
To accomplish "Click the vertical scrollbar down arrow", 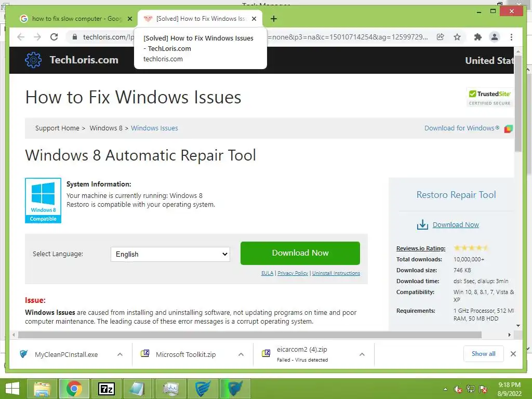I will pos(518,326).
